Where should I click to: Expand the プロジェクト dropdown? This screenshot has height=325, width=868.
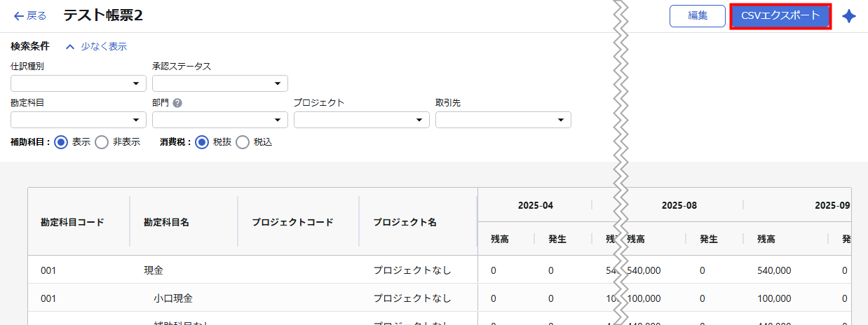pos(361,120)
